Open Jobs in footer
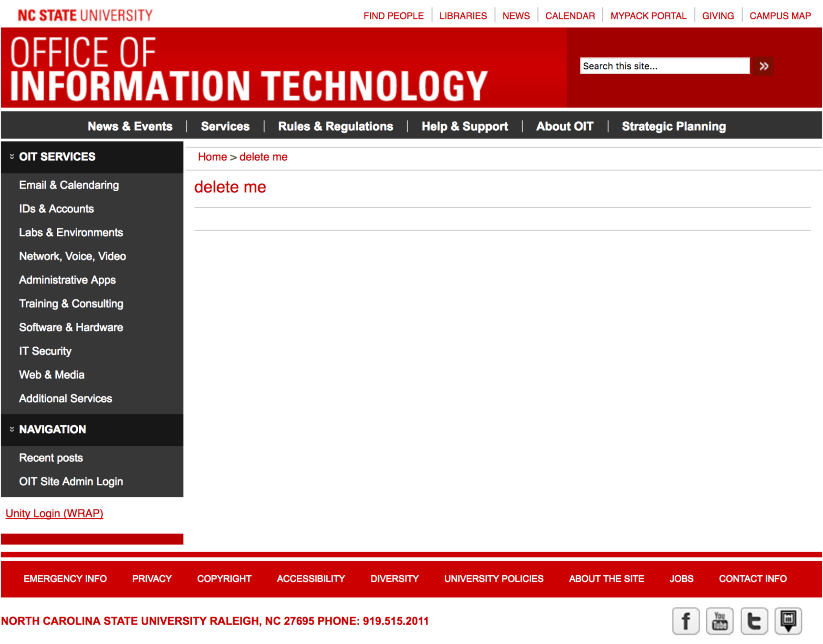This screenshot has height=644, width=823. (x=681, y=579)
